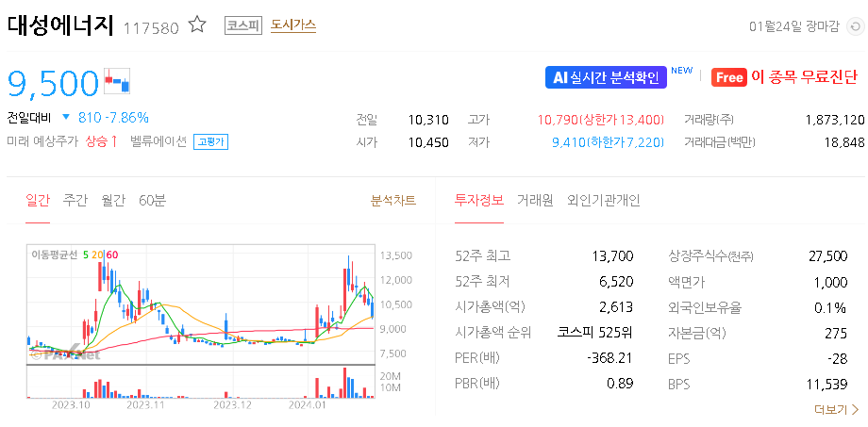Click the 시가총액(억) value 2,613
Image resolution: width=868 pixels, height=427 pixels.
coord(616,307)
